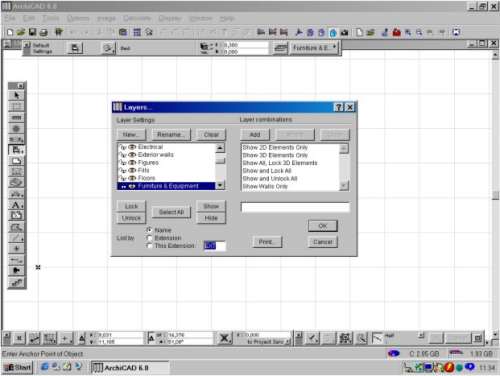Click the layer list scroll-down arrow
This screenshot has height=376, width=500.
220,186
